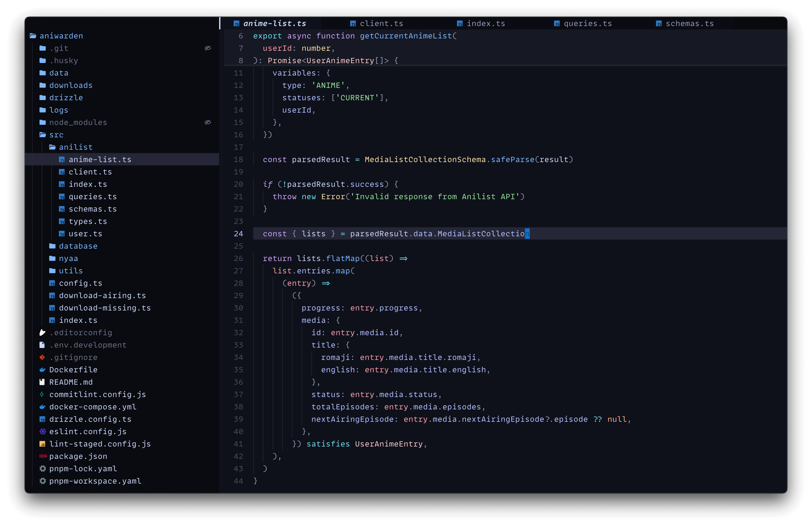
Task: Click the git icon next to .gitignore
Action: coord(42,357)
